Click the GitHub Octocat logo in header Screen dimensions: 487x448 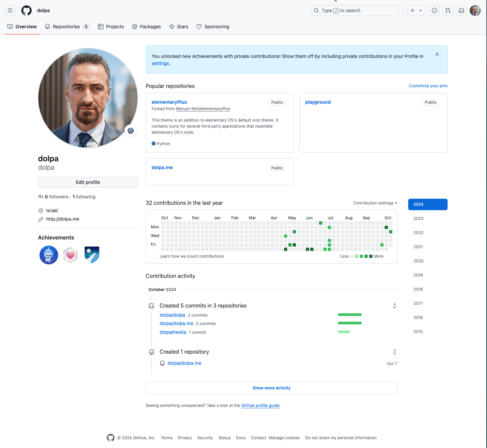pos(26,10)
